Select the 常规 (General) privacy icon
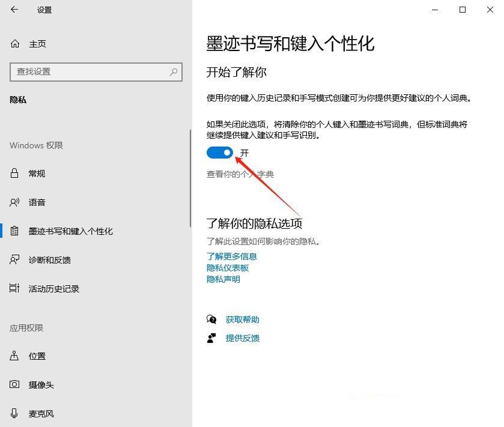 coord(14,174)
